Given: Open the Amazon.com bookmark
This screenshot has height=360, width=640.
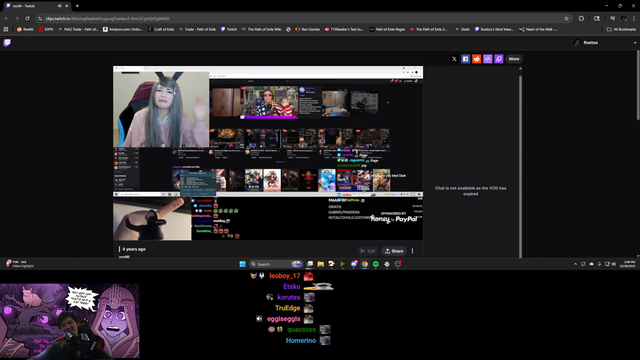Looking at the screenshot, I should click(x=122, y=29).
